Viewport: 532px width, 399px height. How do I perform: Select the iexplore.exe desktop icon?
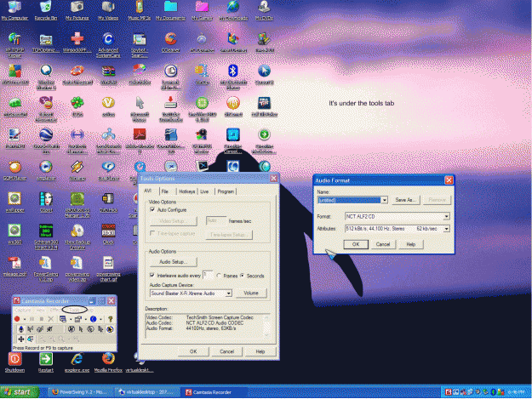(77, 362)
